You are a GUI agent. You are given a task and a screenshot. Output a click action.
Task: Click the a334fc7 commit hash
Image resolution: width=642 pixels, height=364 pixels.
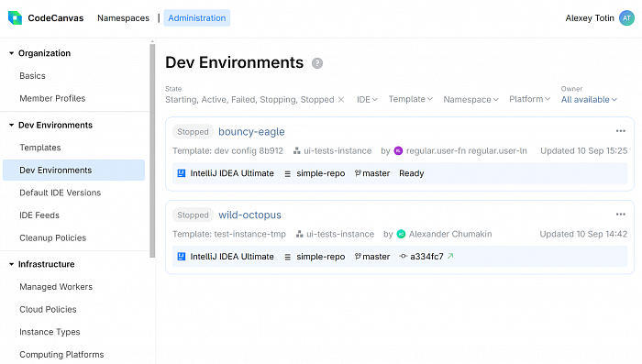click(426, 257)
